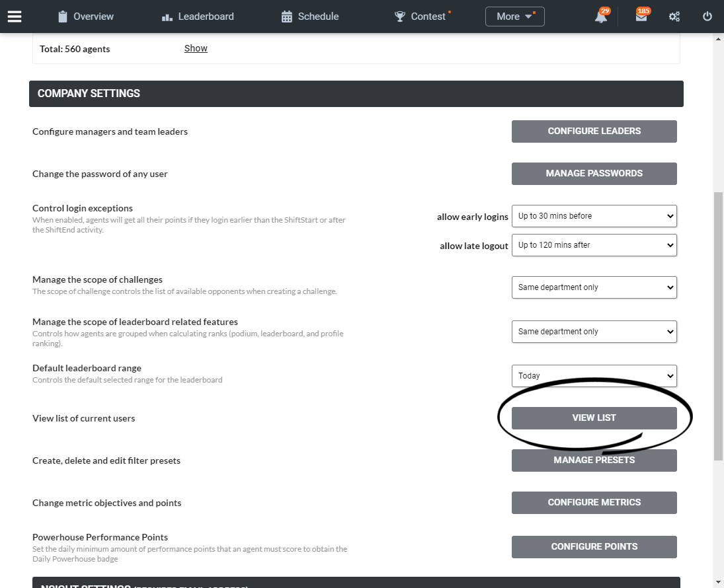Click 'Manage the scope of leaderboard related features'
Screen dimensions: 724x588
point(136,322)
